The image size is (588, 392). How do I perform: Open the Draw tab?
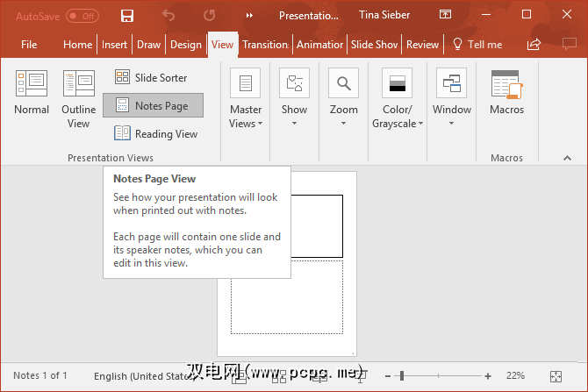pyautogui.click(x=148, y=45)
